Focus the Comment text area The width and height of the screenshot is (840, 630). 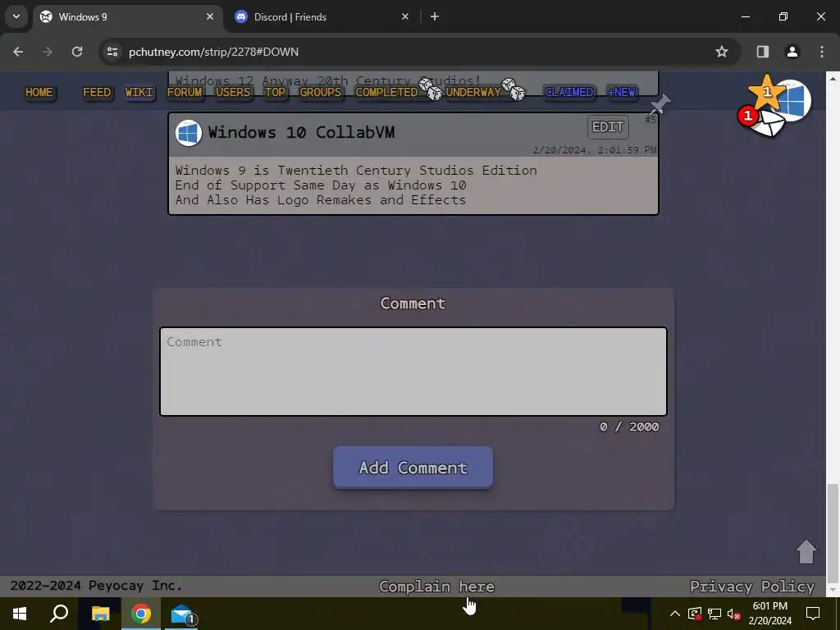point(413,372)
